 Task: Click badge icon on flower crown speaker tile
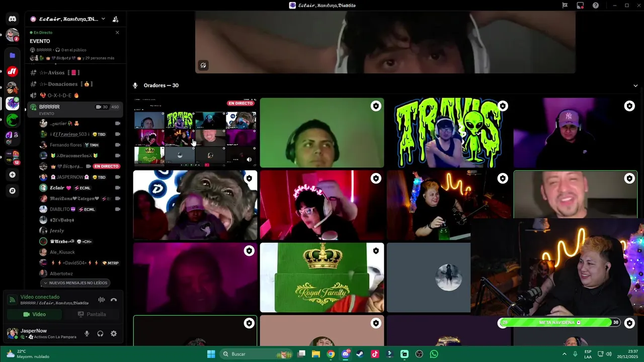[x=376, y=178]
